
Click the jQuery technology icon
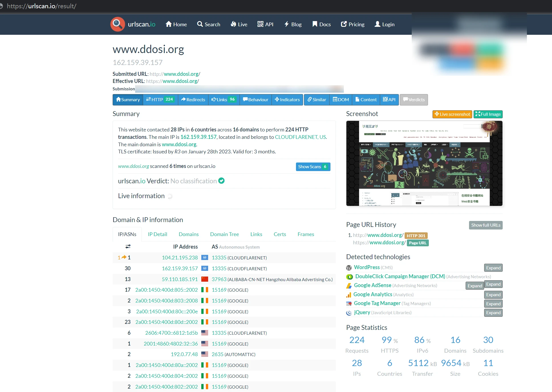point(349,313)
